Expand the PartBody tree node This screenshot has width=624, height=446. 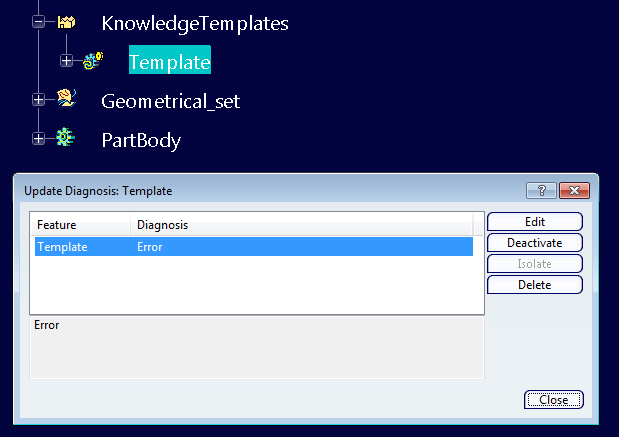pyautogui.click(x=39, y=138)
